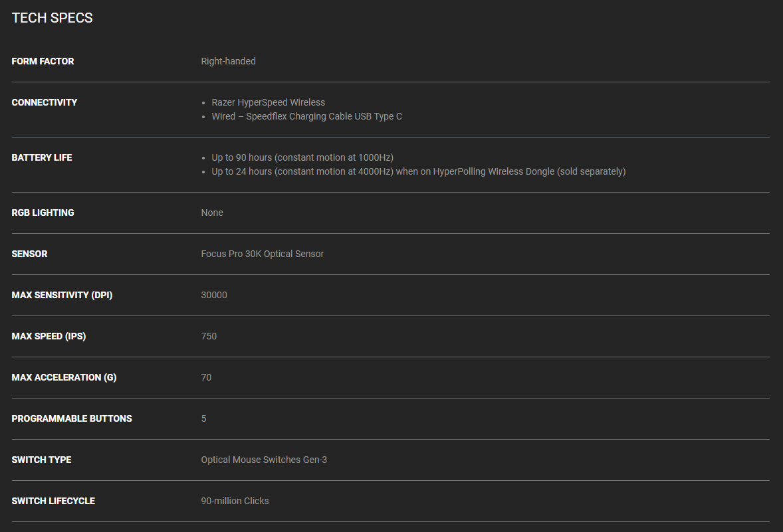Screen dimensions: 783x532
Task: Click the Optical Mouse Switches Gen-3 text
Action: [264, 460]
